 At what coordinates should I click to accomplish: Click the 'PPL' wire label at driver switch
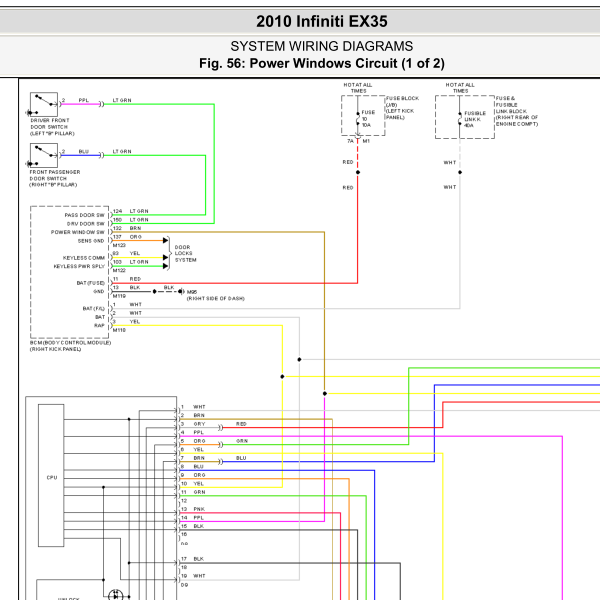pyautogui.click(x=83, y=100)
